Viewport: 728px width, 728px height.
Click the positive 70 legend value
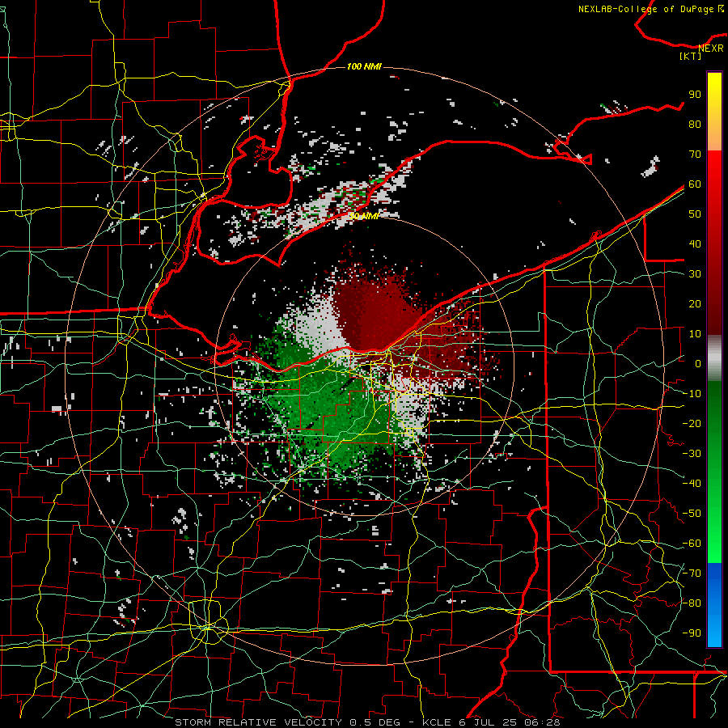click(x=695, y=154)
